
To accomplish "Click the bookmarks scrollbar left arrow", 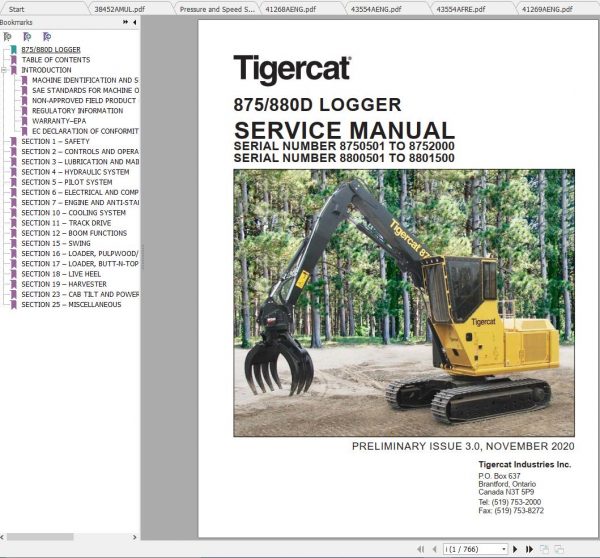I will (2, 537).
